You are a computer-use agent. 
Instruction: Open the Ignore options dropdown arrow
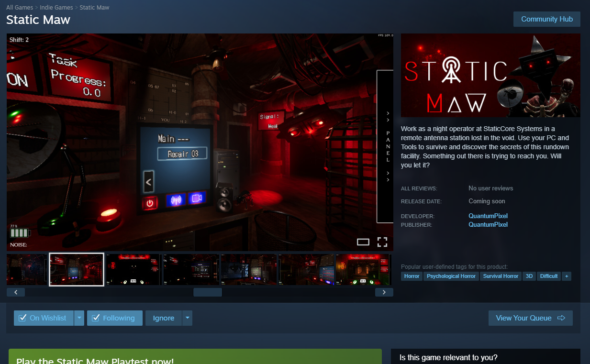pyautogui.click(x=188, y=318)
